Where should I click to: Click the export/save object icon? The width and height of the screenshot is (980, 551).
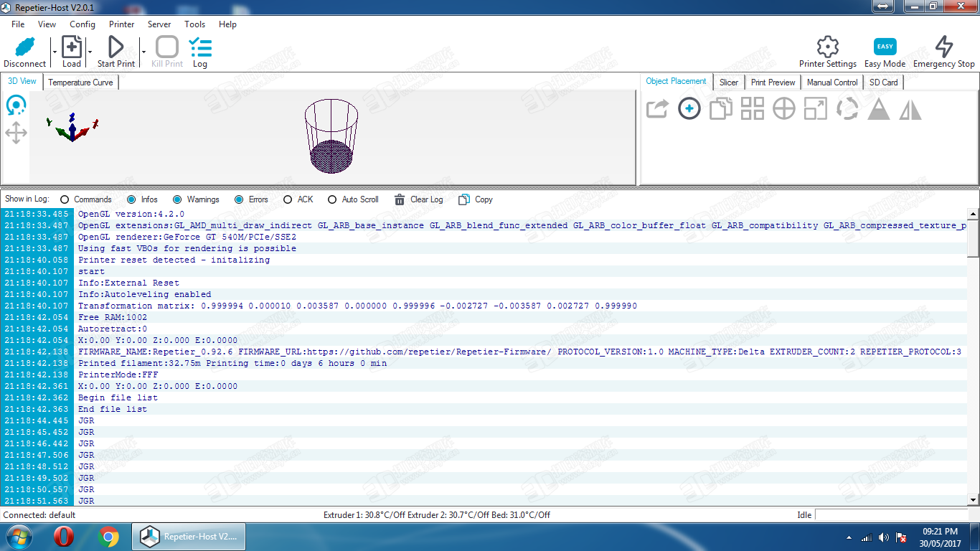(657, 109)
